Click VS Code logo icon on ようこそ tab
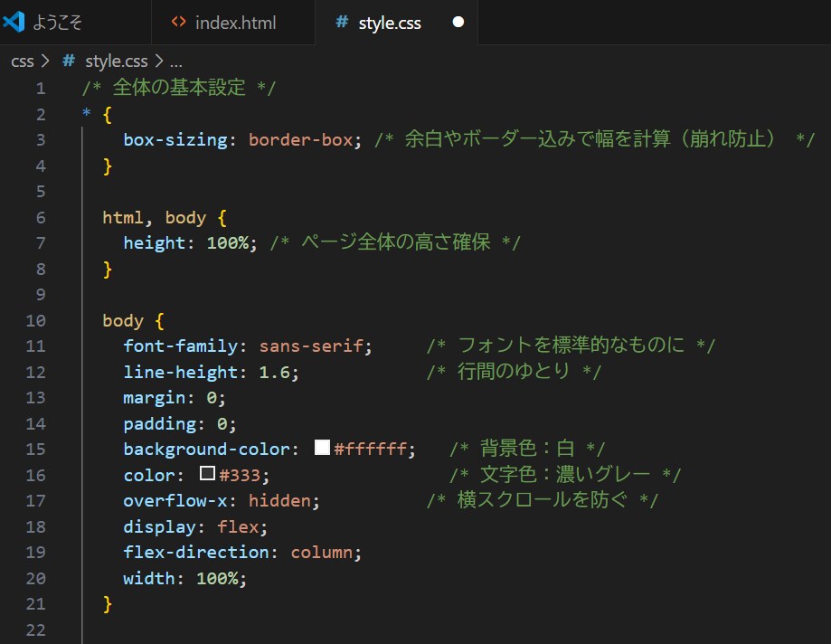This screenshot has height=644, width=831. 14,23
